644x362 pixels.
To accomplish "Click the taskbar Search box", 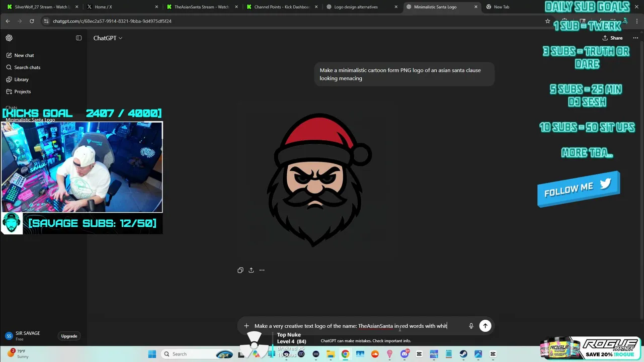I will (x=197, y=354).
